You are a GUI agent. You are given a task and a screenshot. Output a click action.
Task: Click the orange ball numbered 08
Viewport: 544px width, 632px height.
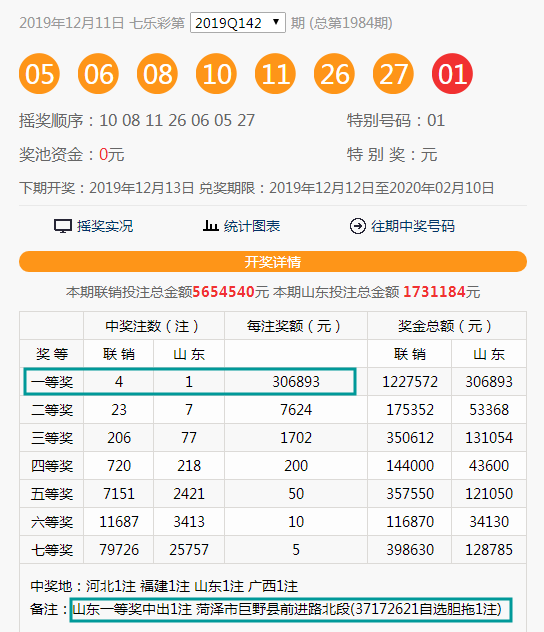158,74
